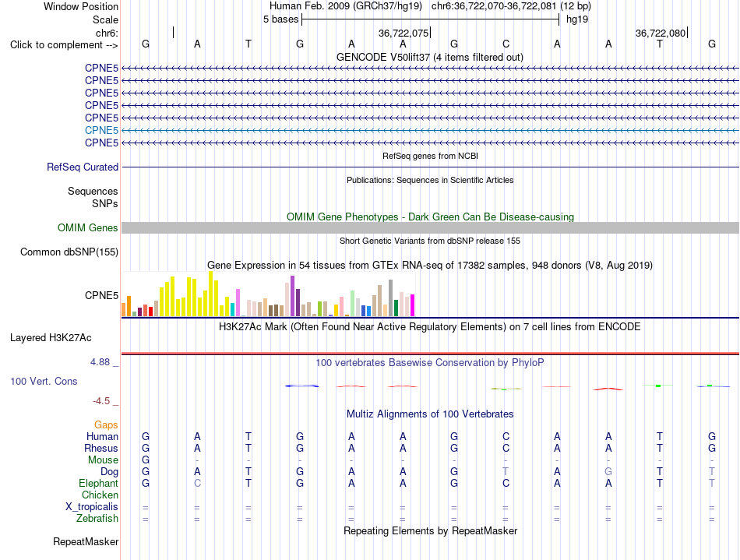Click the SNPs track label
This screenshot has height=560, width=740.
105,203
